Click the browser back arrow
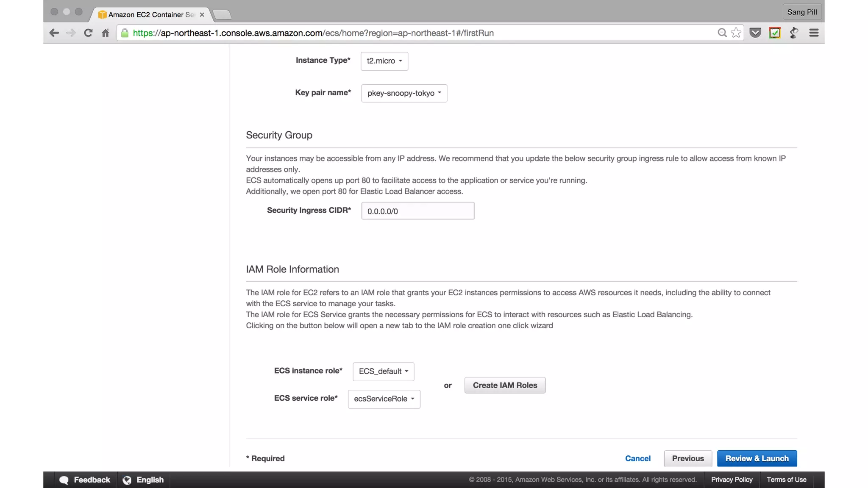 pos(54,33)
